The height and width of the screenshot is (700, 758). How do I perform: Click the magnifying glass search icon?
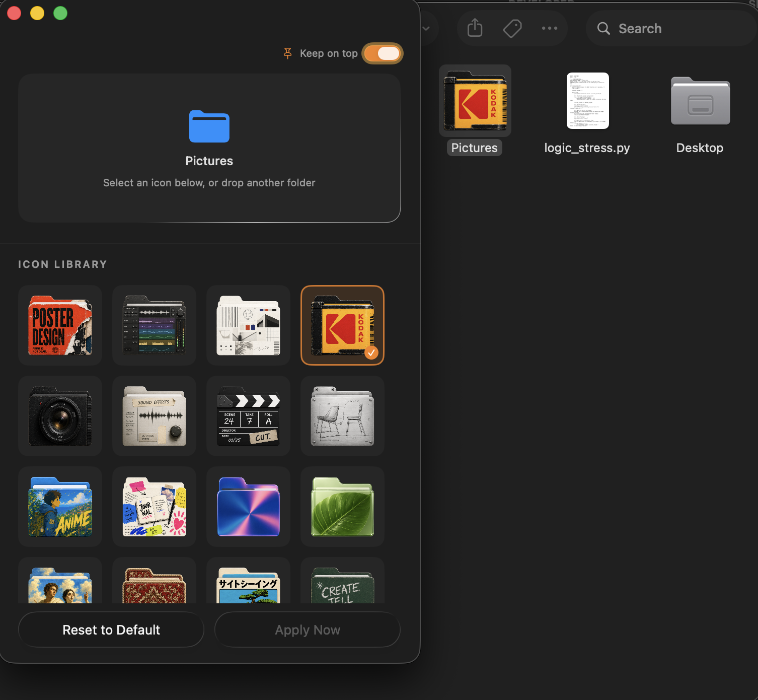(x=603, y=29)
